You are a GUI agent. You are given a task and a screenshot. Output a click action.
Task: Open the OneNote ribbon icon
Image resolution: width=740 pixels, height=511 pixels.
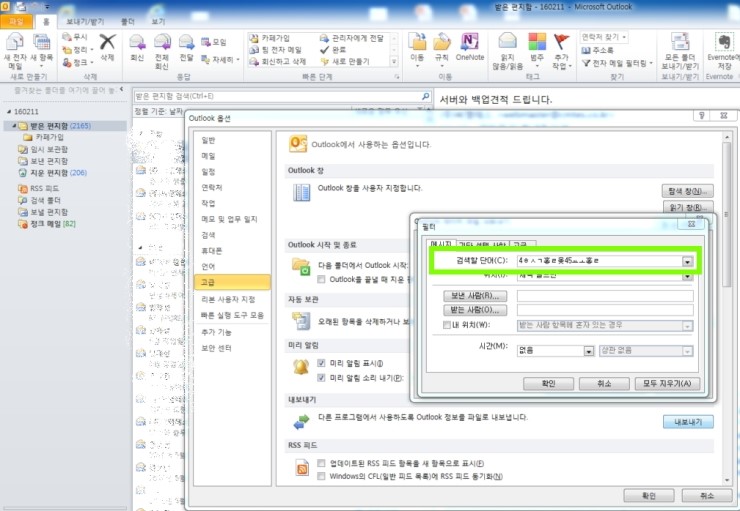[x=470, y=42]
